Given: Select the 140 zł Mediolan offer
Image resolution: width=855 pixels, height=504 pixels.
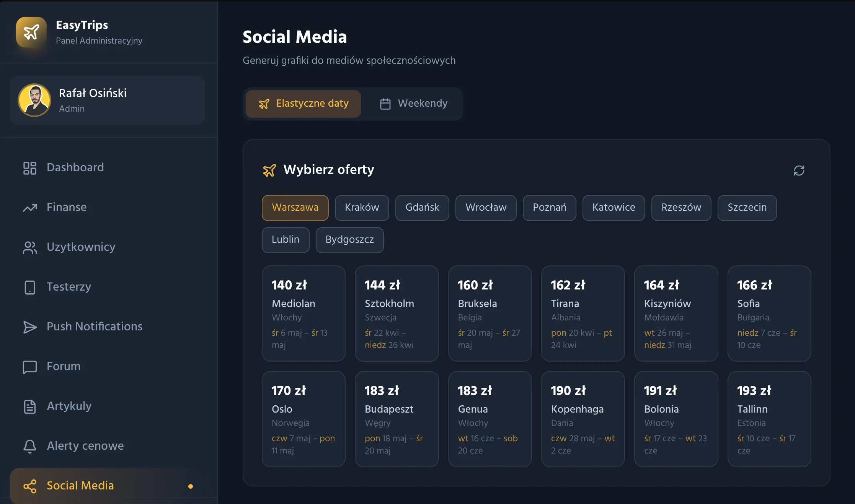Looking at the screenshot, I should click(303, 313).
